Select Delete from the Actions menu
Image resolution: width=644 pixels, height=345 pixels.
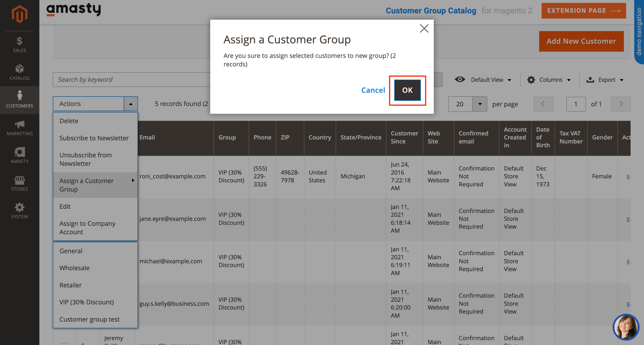[69, 121]
